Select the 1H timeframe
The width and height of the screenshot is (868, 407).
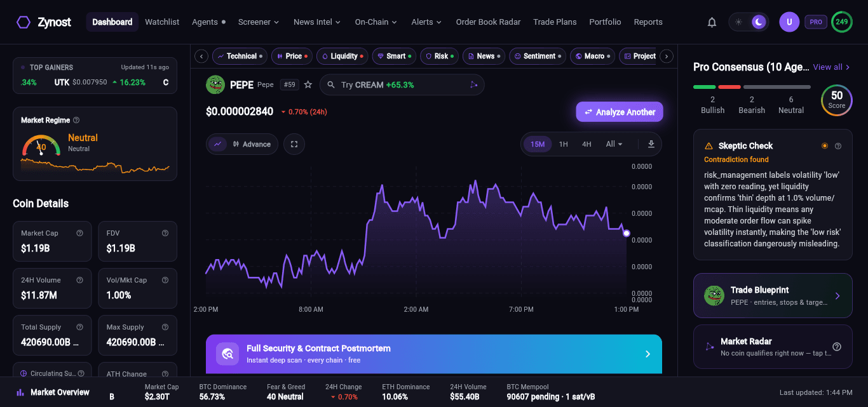pos(564,144)
